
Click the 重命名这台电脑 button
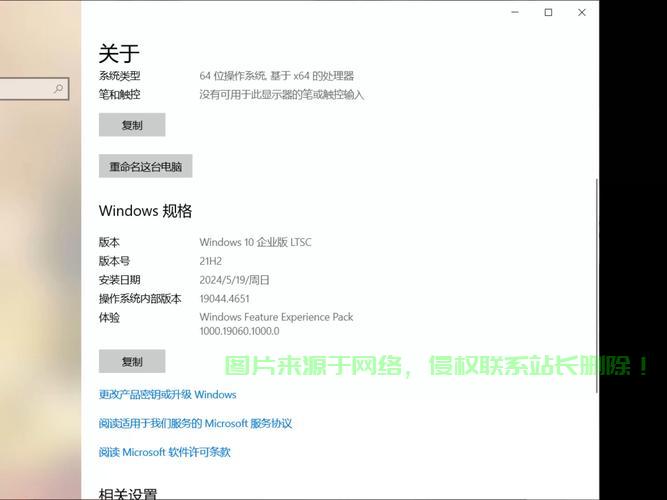click(145, 166)
